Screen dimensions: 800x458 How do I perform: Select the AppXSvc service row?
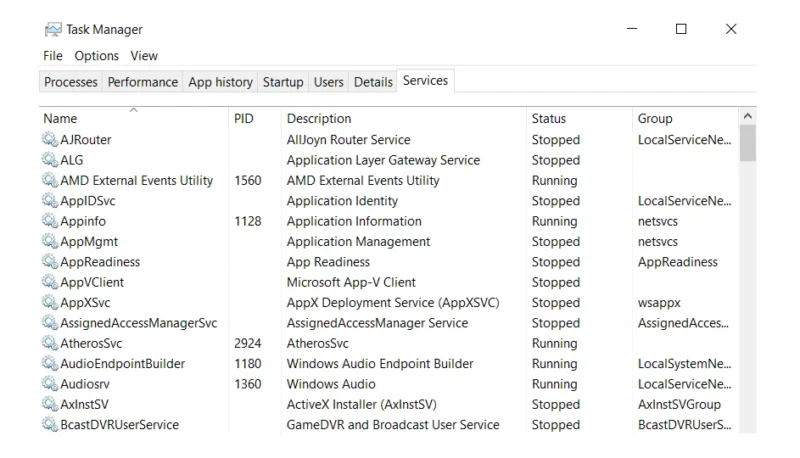click(x=389, y=302)
